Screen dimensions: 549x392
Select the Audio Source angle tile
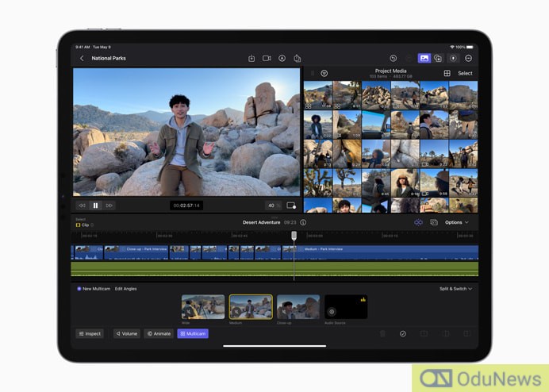pos(346,307)
